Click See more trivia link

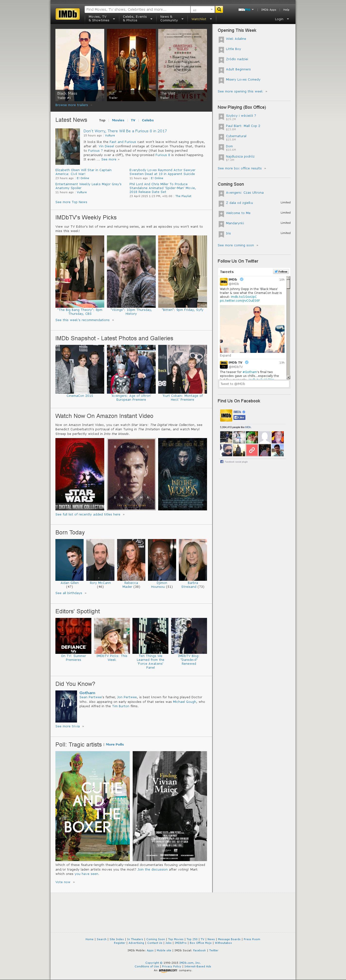click(x=68, y=726)
